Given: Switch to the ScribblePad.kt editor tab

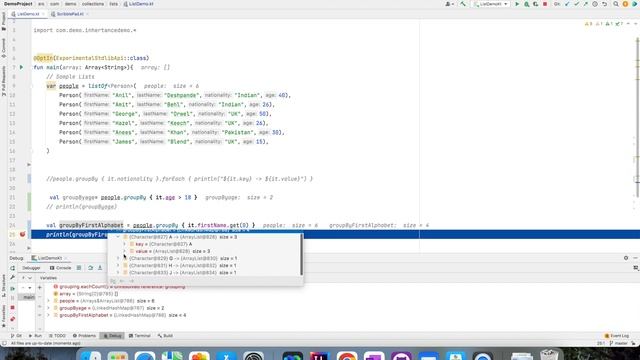Looking at the screenshot, I should coord(69,14).
